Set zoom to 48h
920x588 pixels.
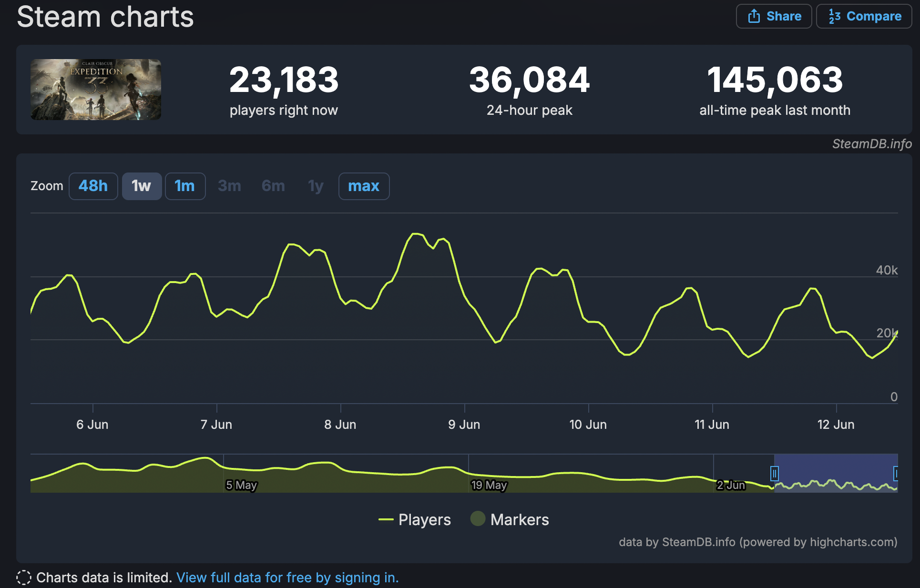tap(93, 186)
